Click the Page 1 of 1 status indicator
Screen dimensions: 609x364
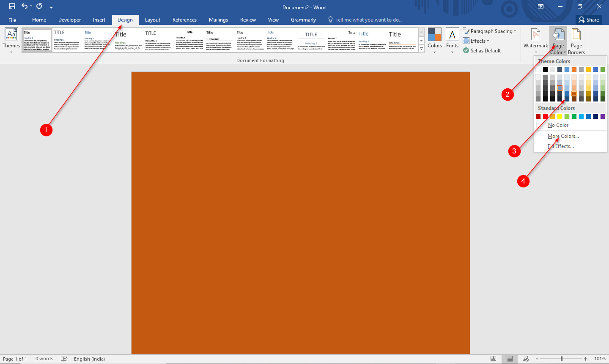pyautogui.click(x=15, y=359)
